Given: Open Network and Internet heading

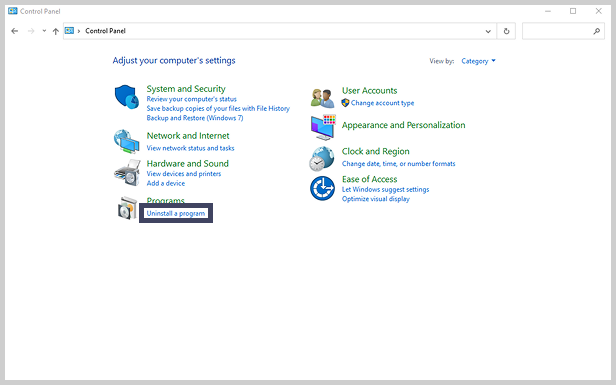Looking at the screenshot, I should [x=188, y=136].
